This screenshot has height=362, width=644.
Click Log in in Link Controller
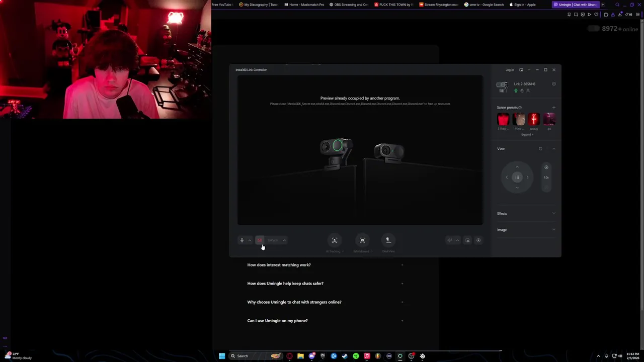click(x=510, y=70)
